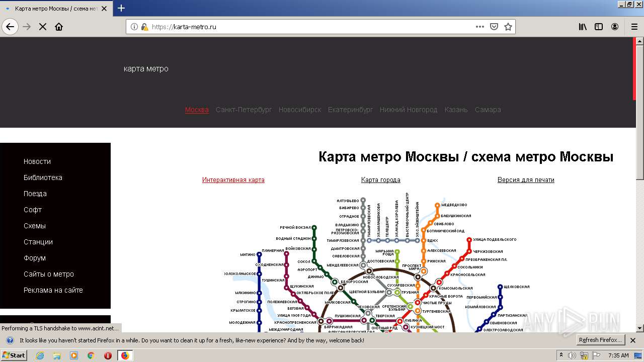Close the Firefox refresh notification bar
Screen dimensions: 644x362
tap(633, 340)
